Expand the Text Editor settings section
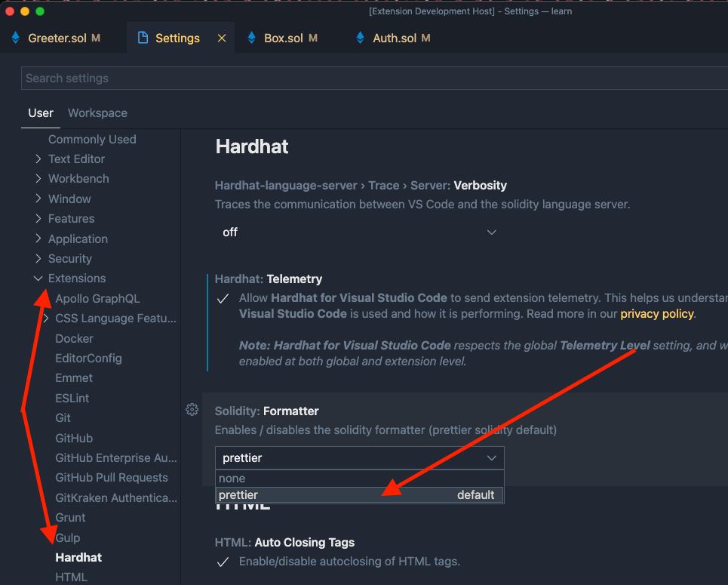Screen dimensions: 728x585 coord(38,159)
